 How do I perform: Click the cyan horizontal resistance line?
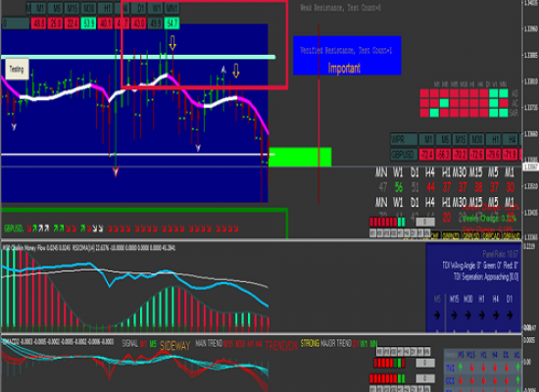click(x=138, y=57)
